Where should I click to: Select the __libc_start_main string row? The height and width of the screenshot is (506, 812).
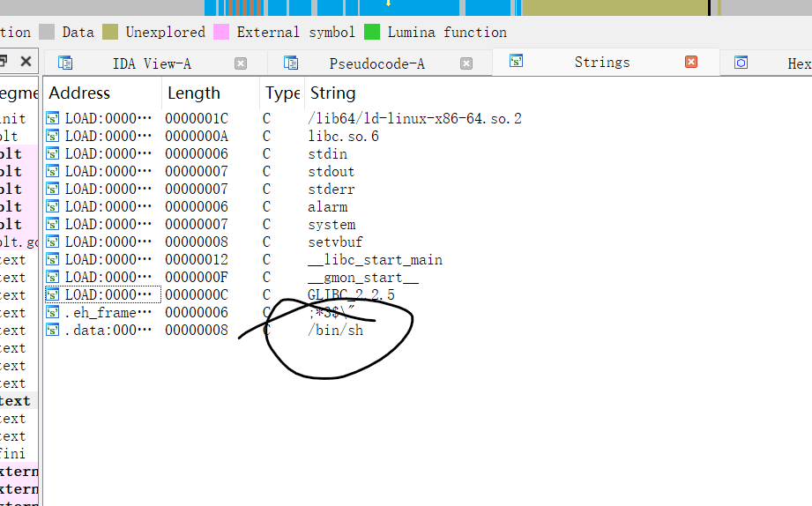click(375, 260)
